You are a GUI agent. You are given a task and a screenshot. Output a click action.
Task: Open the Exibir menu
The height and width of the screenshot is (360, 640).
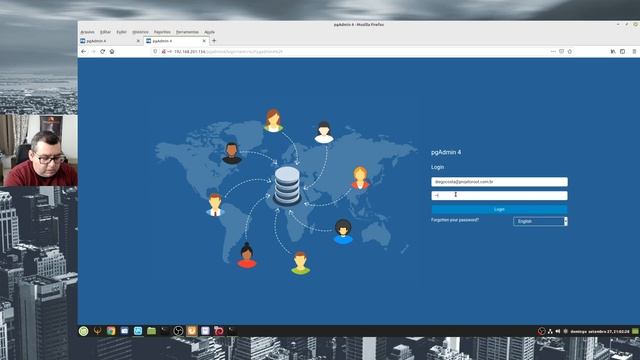point(121,32)
